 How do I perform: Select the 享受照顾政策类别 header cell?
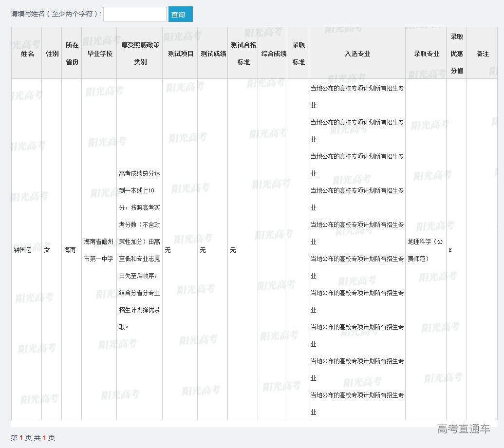(140, 54)
